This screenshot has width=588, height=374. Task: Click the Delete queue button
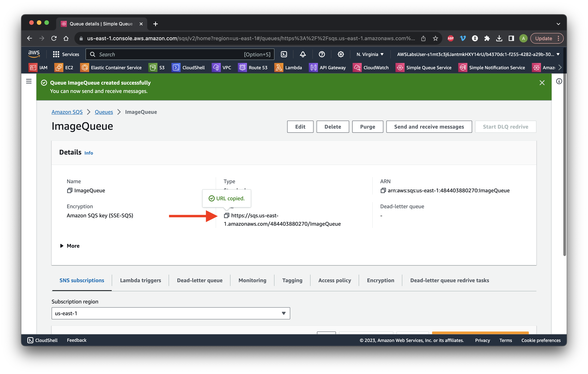333,127
